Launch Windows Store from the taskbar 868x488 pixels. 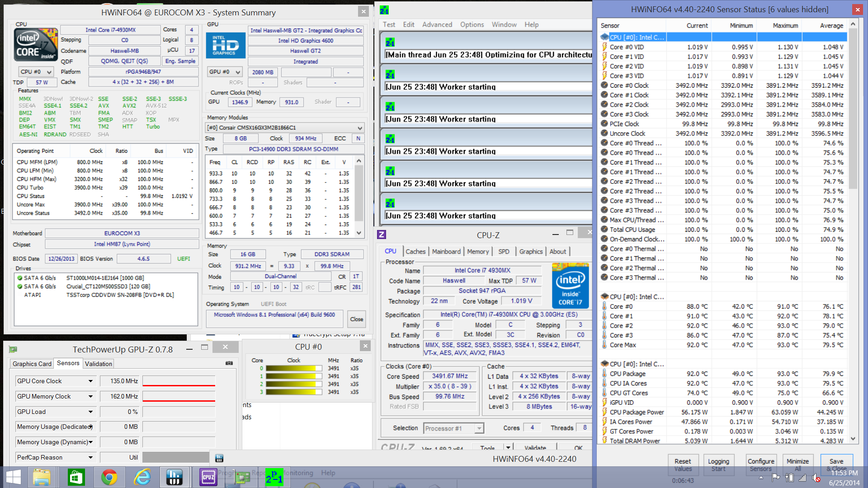(x=76, y=477)
